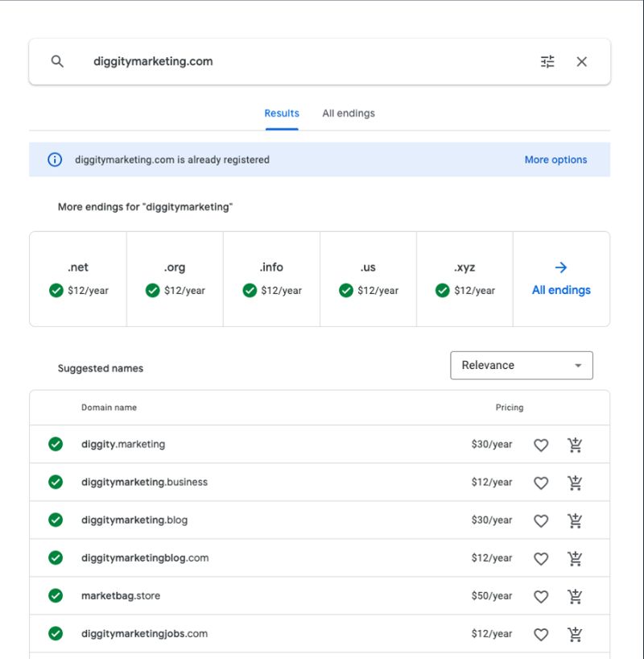Toggle heart for diggitymarketingblog.com
The image size is (644, 659).
(541, 558)
